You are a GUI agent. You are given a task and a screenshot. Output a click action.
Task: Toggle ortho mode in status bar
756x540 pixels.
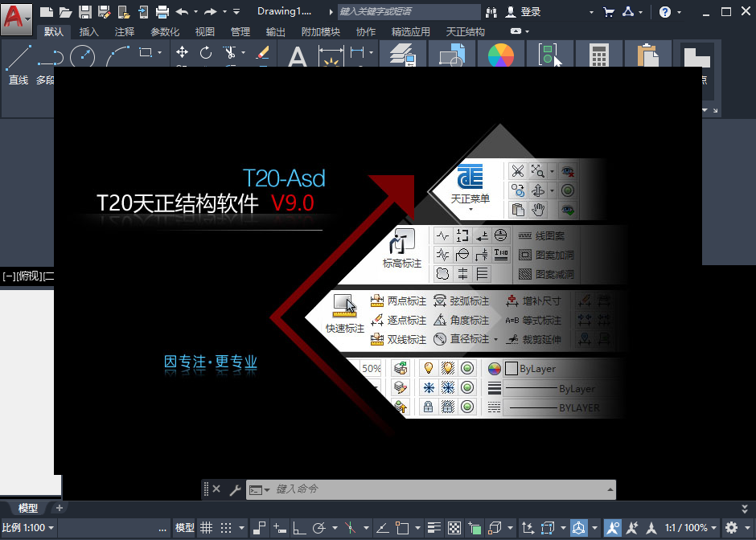click(299, 528)
